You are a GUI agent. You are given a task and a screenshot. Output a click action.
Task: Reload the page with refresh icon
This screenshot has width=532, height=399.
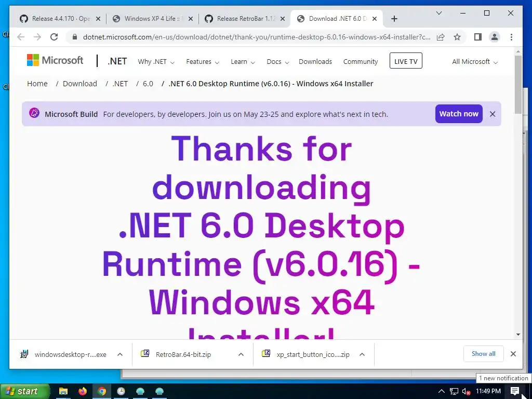54,37
